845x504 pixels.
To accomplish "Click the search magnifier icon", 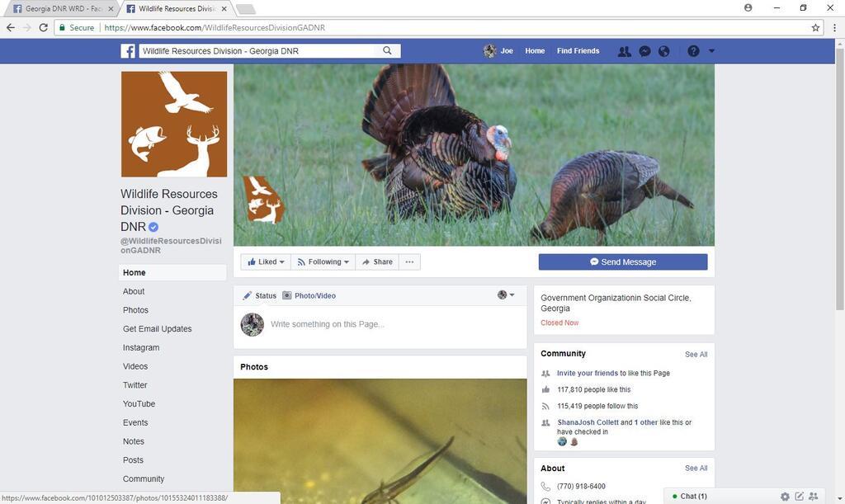I will click(x=387, y=50).
